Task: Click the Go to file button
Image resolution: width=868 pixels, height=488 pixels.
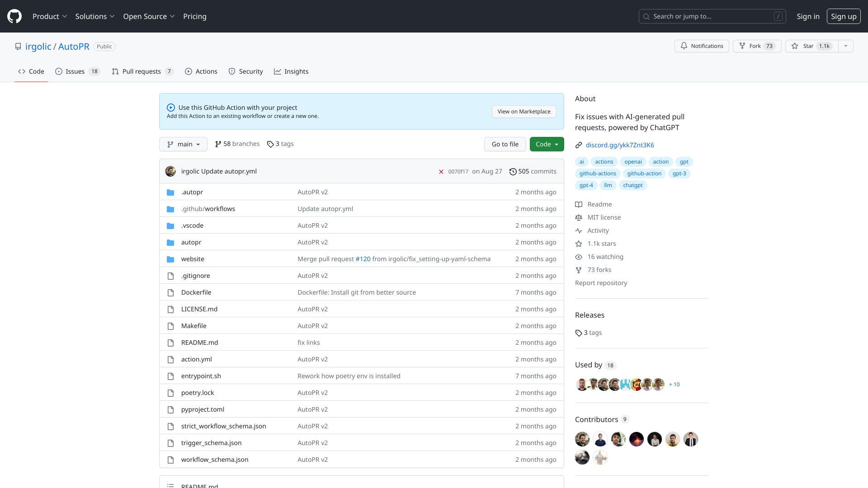Action: (505, 144)
